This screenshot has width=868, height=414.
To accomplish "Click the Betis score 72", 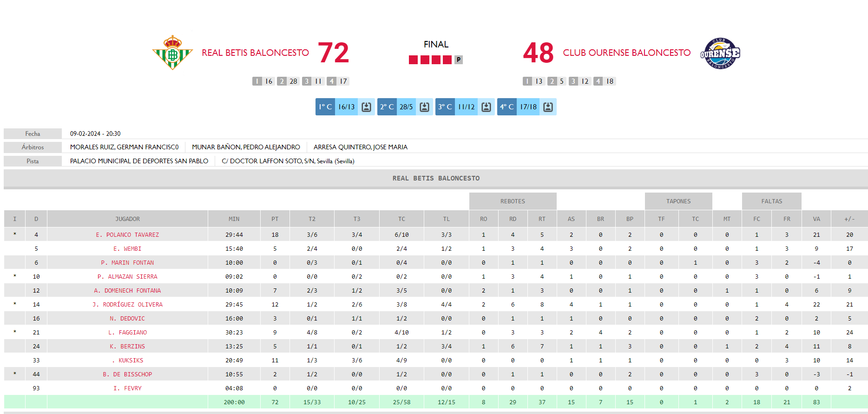I will [334, 53].
